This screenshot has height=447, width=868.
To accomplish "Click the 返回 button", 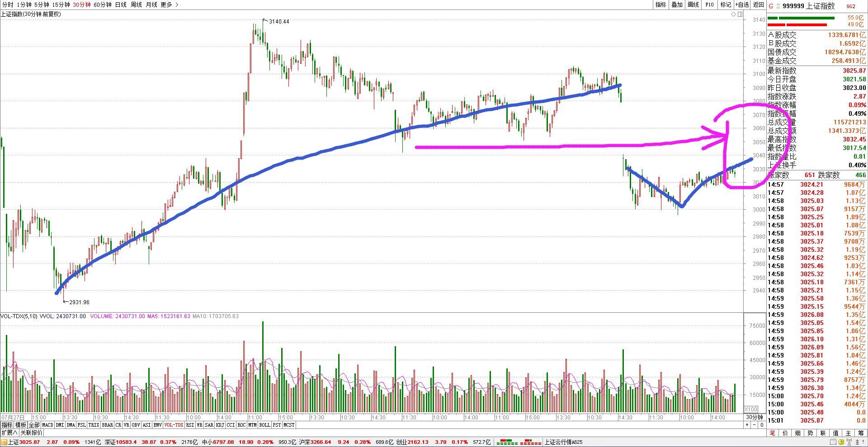I will coord(758,5).
